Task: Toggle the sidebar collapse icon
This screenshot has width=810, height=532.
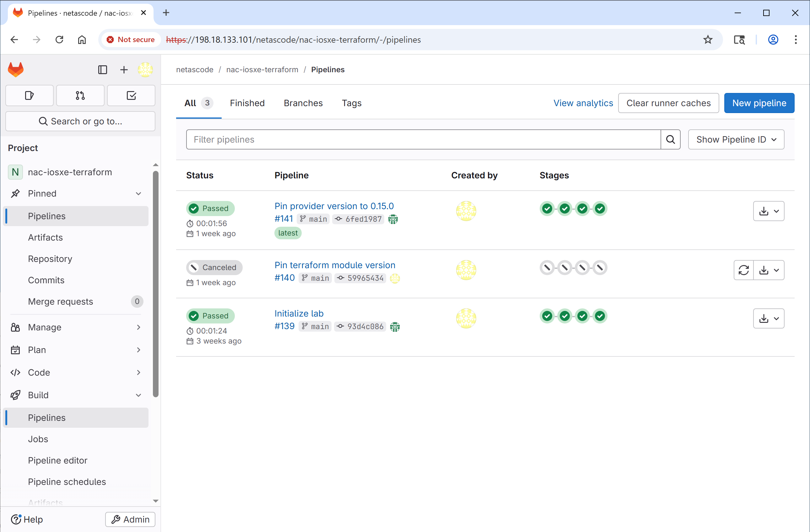Action: [102, 70]
